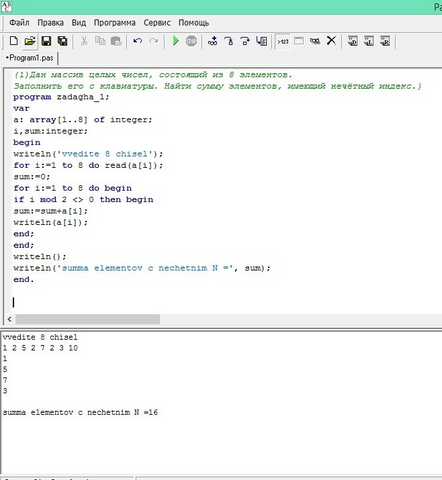This screenshot has height=480, width=442.
Task: Undo the last edit
Action: 137,41
